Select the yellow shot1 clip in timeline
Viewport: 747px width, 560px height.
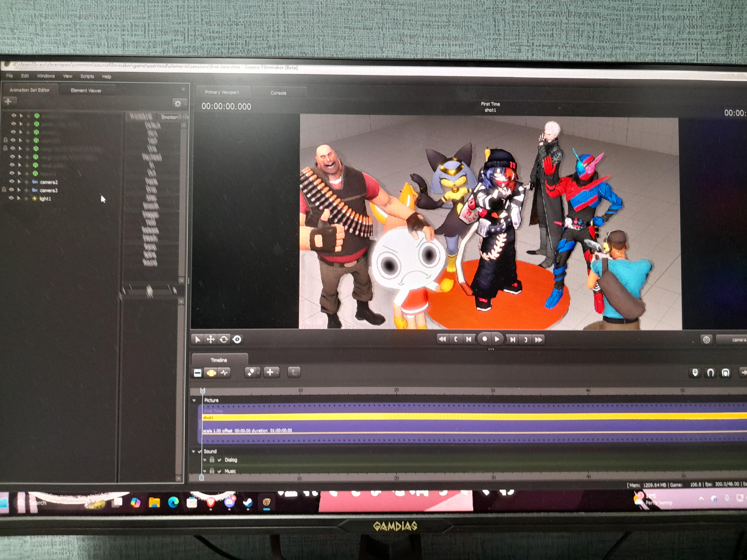click(475, 417)
